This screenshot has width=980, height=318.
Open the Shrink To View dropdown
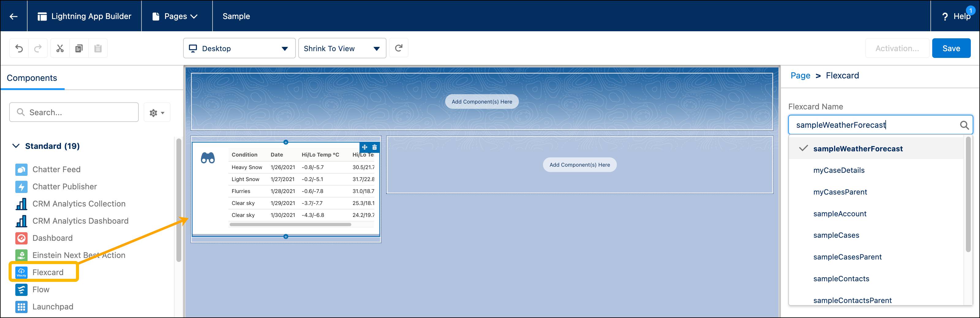pyautogui.click(x=342, y=48)
